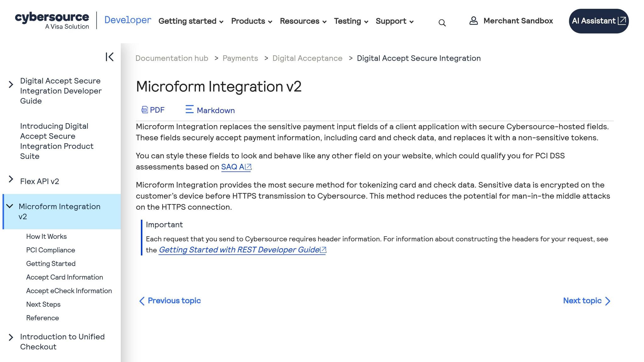The image size is (644, 362).
Task: Open the Getting started dropdown menu
Action: click(191, 21)
